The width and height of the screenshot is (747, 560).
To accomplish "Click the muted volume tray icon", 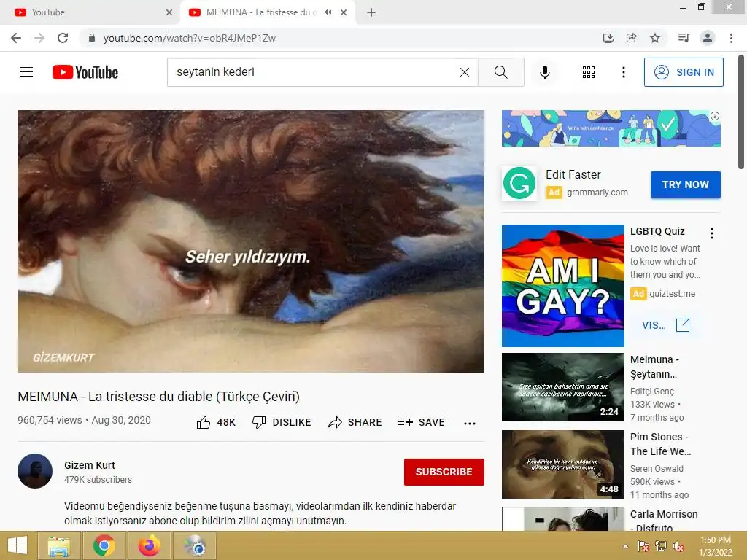I will coord(678,546).
